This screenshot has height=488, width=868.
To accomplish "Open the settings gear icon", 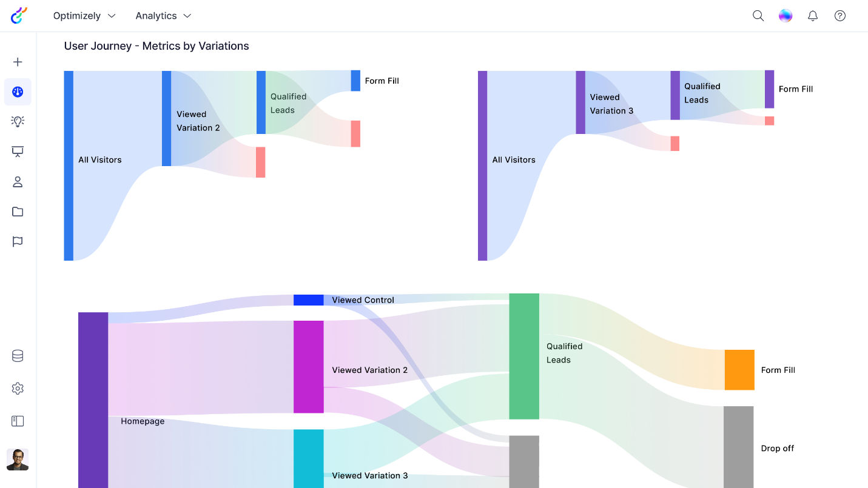I will [x=18, y=389].
